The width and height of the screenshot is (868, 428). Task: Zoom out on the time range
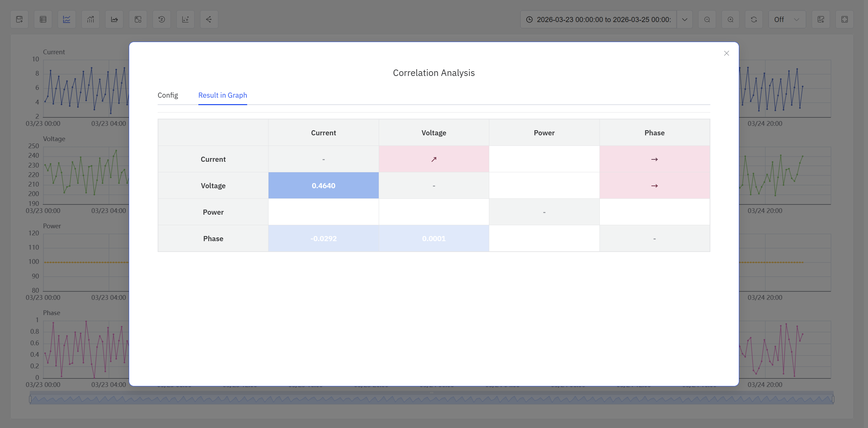tap(707, 19)
